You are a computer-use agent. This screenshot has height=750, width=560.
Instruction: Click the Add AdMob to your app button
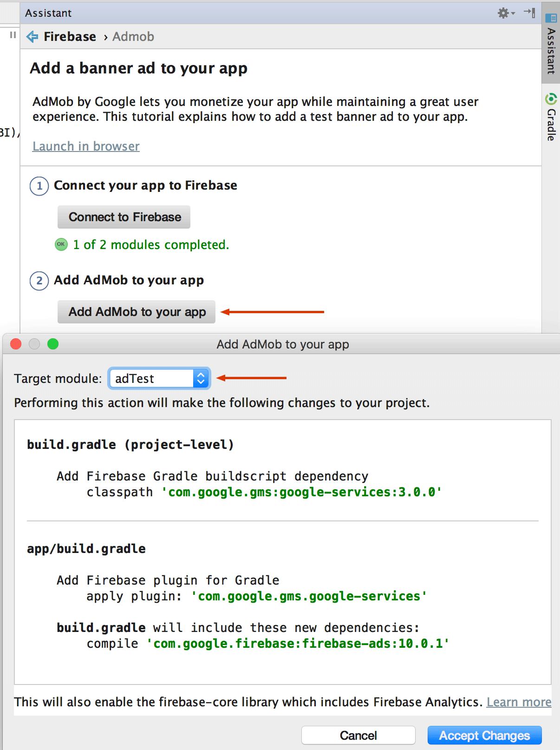pos(137,312)
